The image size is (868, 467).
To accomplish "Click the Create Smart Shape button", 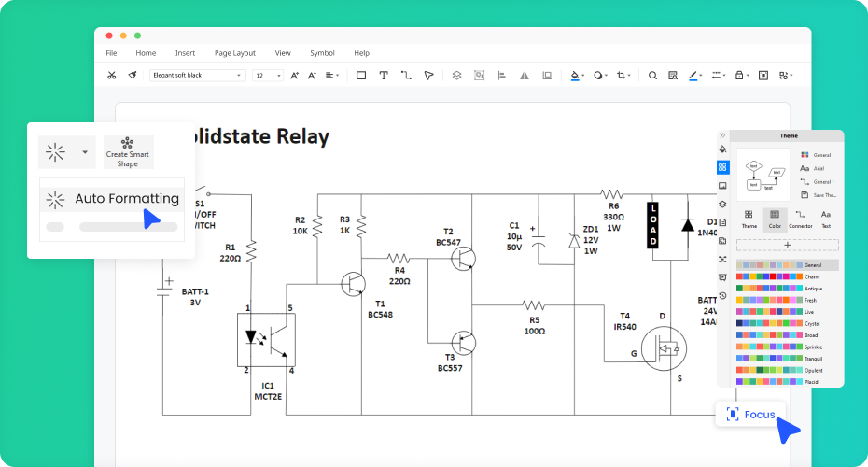I will coord(128,151).
